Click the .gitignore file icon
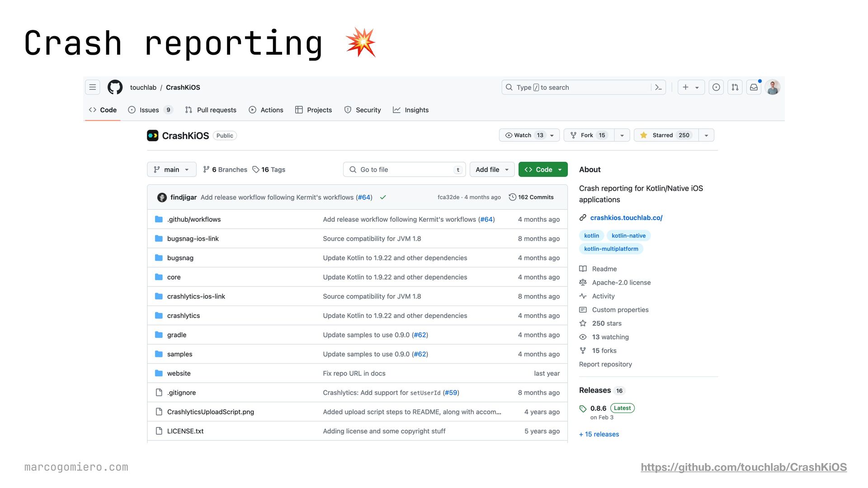 tap(159, 393)
